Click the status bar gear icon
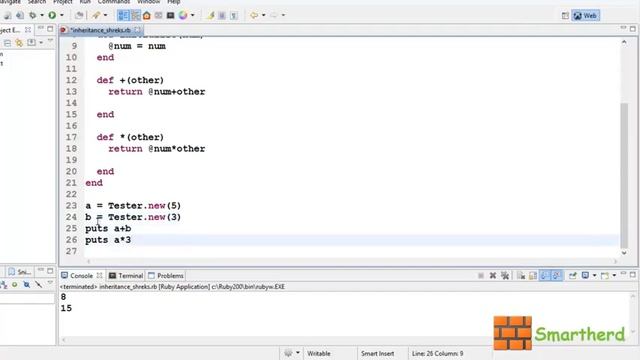The image size is (640, 360). click(x=288, y=353)
